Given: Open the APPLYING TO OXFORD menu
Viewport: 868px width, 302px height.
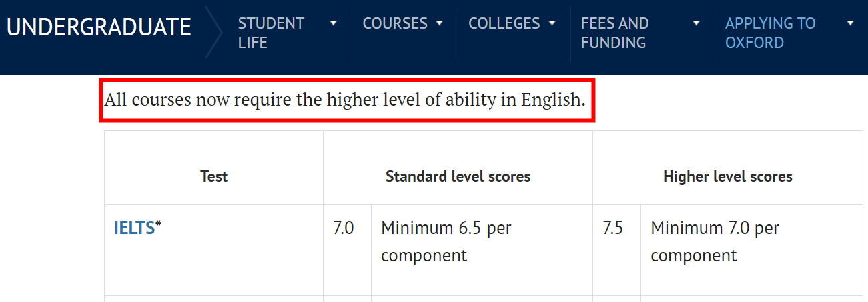Looking at the screenshot, I should [x=770, y=33].
